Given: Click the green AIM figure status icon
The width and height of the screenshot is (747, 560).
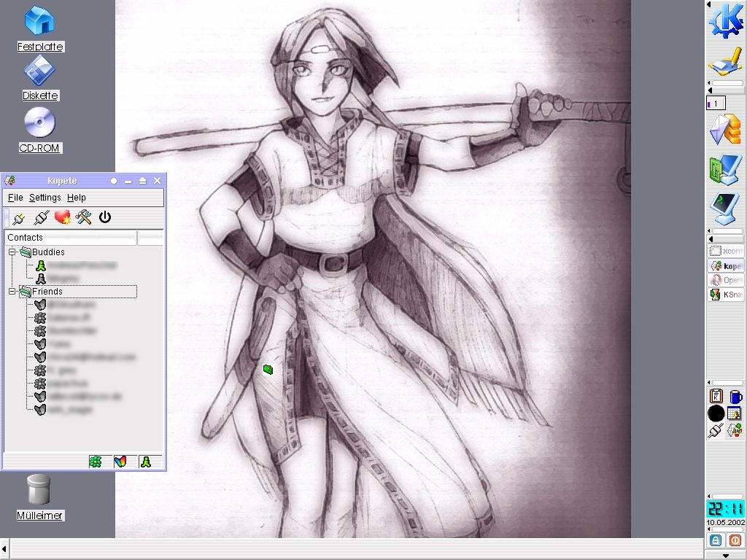Looking at the screenshot, I should pos(146,462).
